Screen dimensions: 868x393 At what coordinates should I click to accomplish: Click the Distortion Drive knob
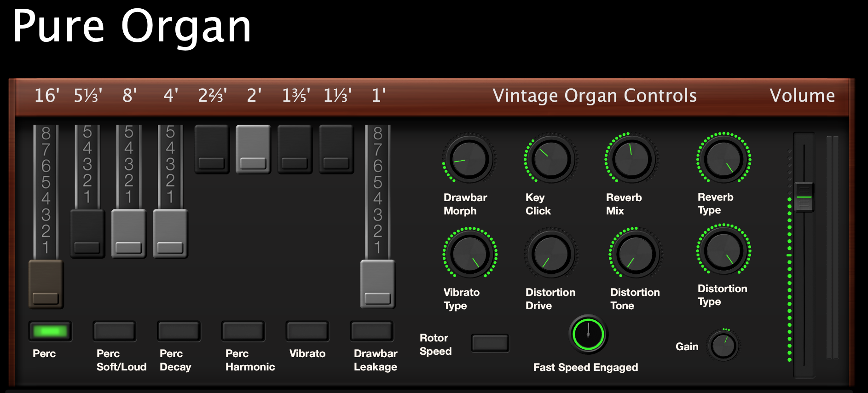(x=551, y=254)
